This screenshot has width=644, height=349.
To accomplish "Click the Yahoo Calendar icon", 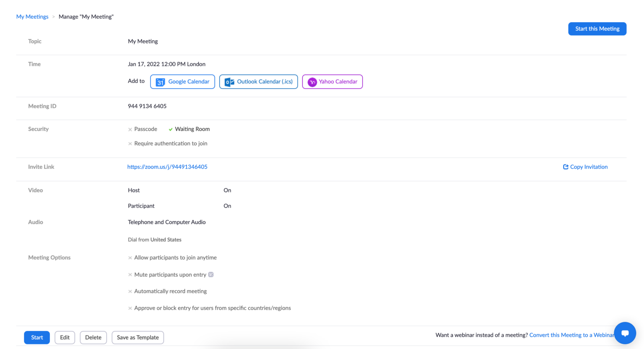I will click(x=312, y=82).
